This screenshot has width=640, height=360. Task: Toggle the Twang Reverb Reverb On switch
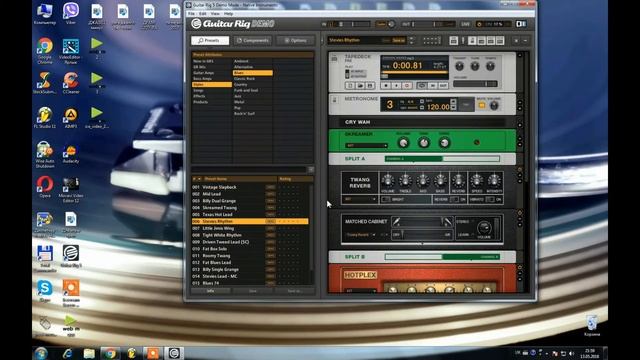click(454, 200)
